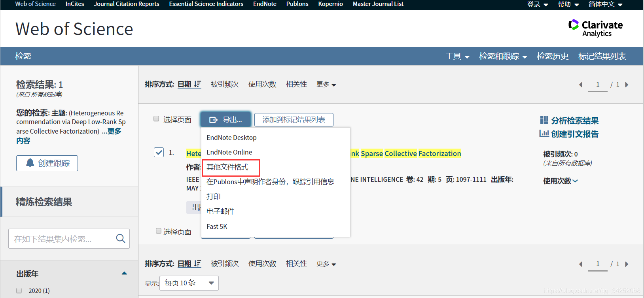Sort by 被引频次 in top sort bar

225,84
